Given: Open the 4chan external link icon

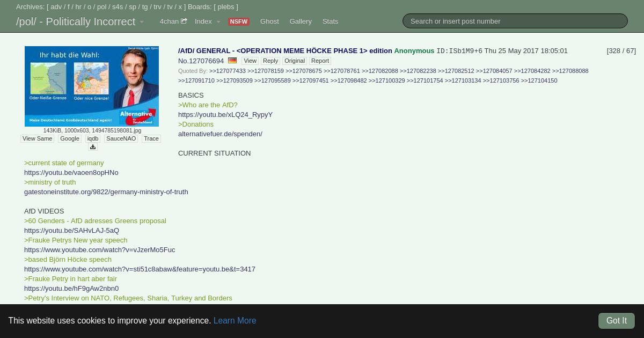Looking at the screenshot, I should [184, 21].
